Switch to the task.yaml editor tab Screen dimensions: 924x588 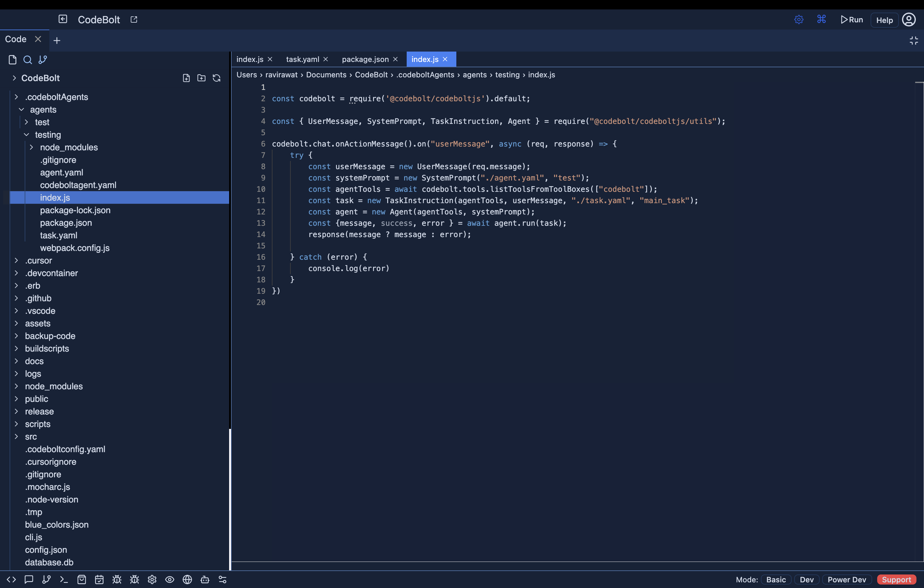click(x=302, y=59)
